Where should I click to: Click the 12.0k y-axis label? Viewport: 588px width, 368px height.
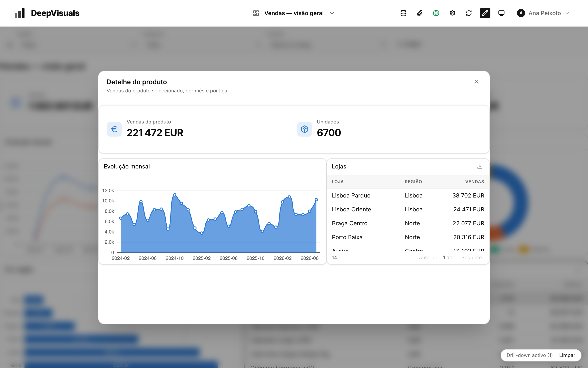[x=108, y=191]
